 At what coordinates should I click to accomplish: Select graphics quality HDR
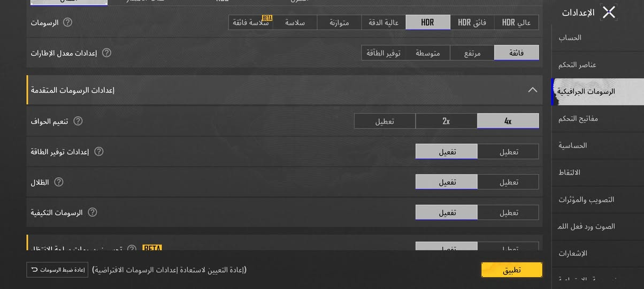pyautogui.click(x=428, y=22)
